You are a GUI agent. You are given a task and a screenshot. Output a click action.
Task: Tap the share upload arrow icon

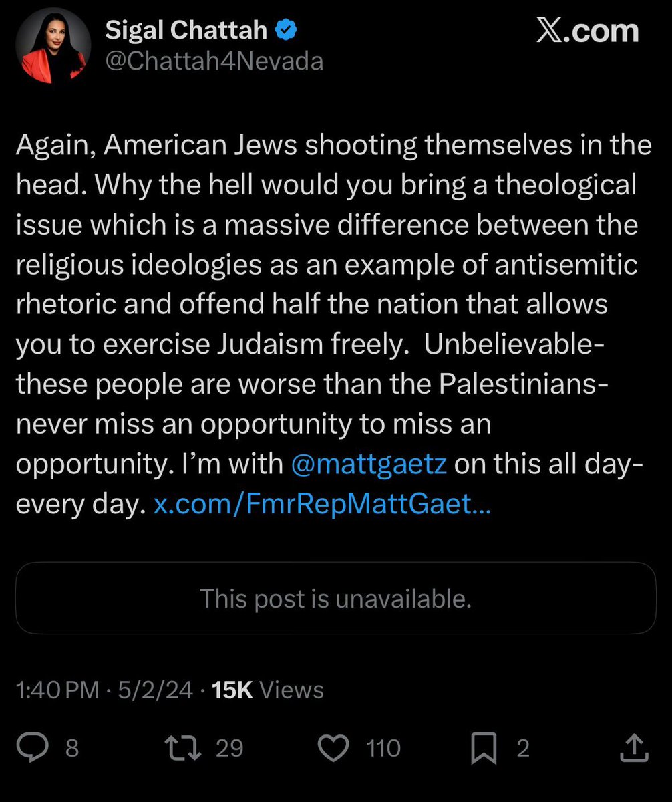(x=633, y=748)
